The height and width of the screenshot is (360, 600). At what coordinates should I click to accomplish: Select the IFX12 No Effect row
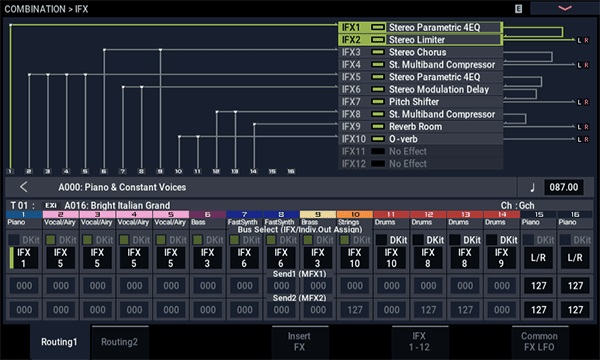click(x=420, y=164)
